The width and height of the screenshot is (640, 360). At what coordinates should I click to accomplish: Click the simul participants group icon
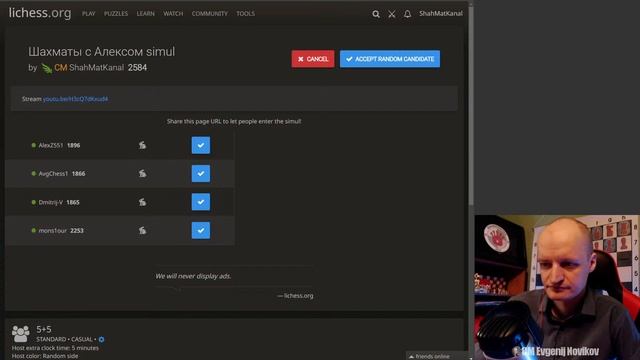(20, 334)
